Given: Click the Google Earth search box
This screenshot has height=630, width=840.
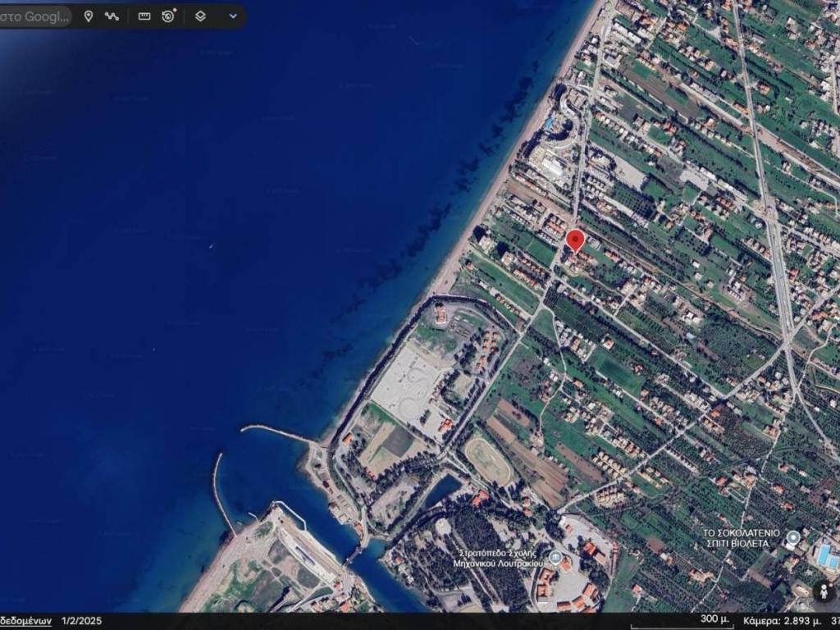Looking at the screenshot, I should click(36, 16).
